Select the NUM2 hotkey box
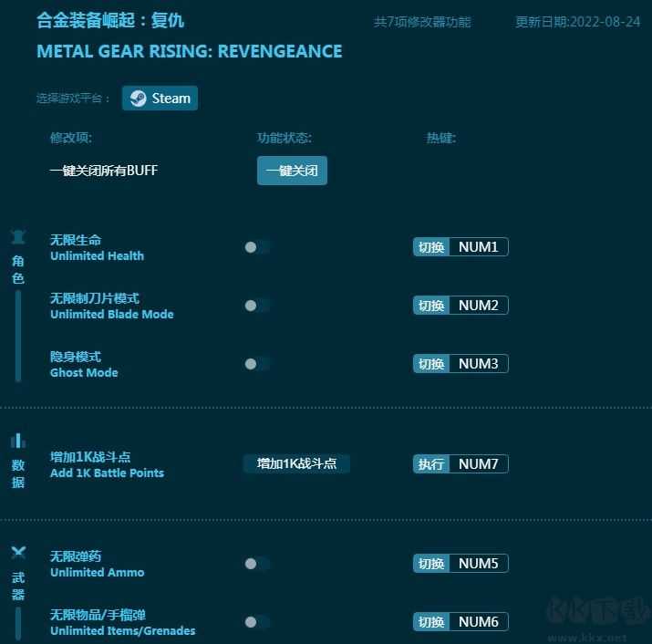Viewport: 652px width, 644px height. tap(478, 306)
